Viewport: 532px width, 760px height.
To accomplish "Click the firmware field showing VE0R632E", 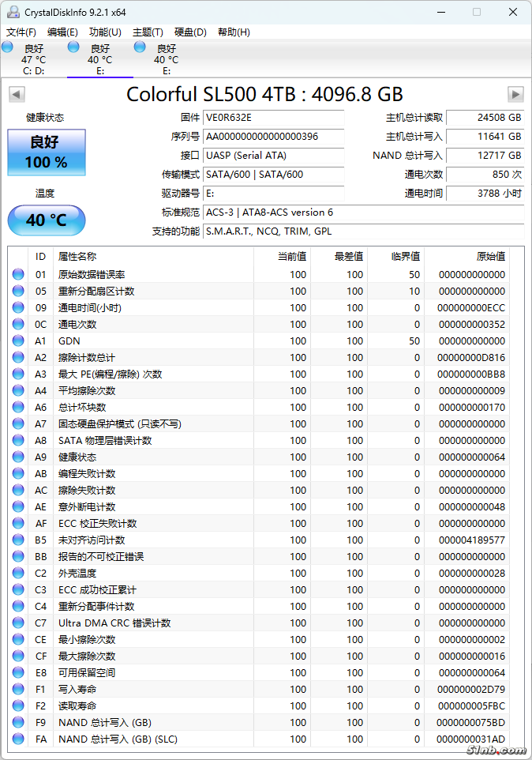I will [274, 118].
